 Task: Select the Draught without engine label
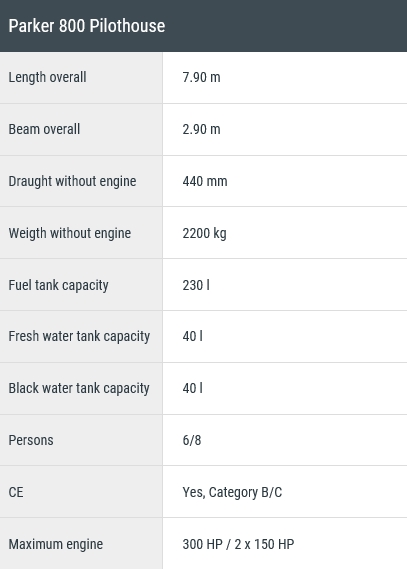point(73,181)
